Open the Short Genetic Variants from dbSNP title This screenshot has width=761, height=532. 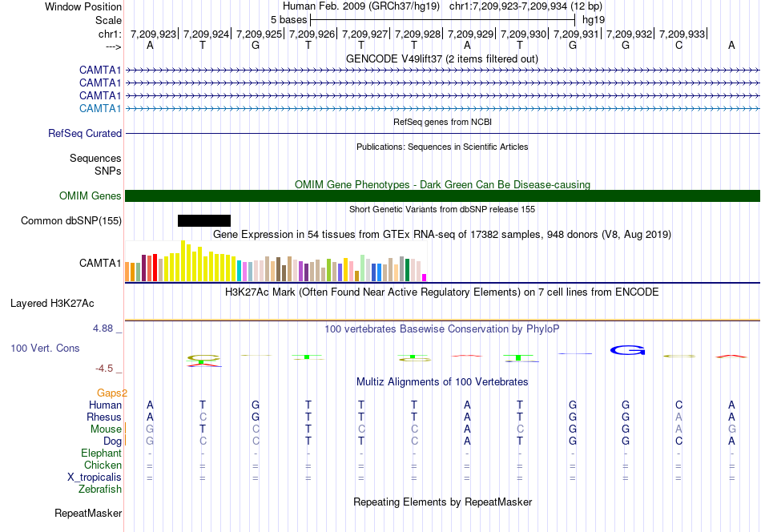click(x=442, y=209)
